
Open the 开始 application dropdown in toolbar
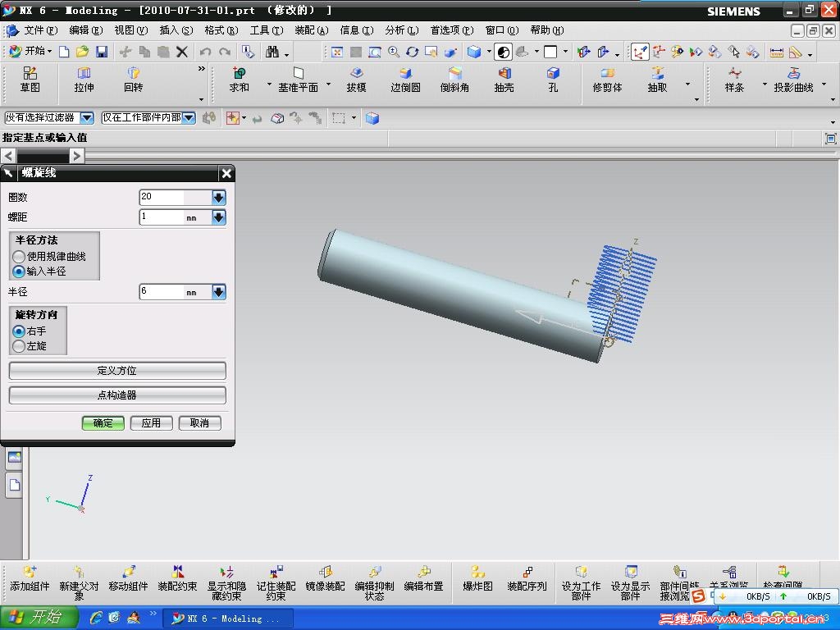(x=30, y=52)
